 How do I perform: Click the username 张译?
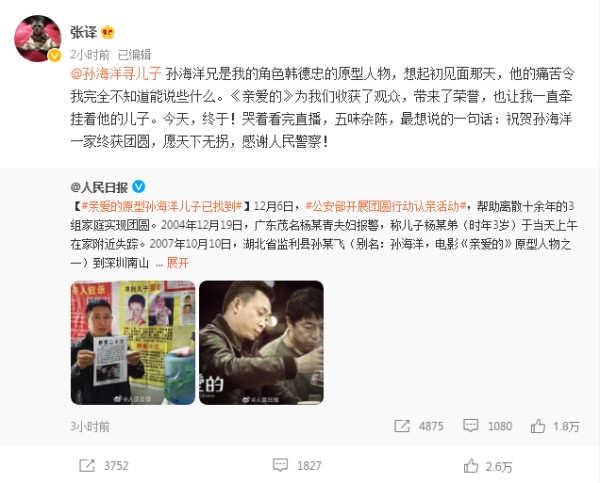(x=84, y=32)
